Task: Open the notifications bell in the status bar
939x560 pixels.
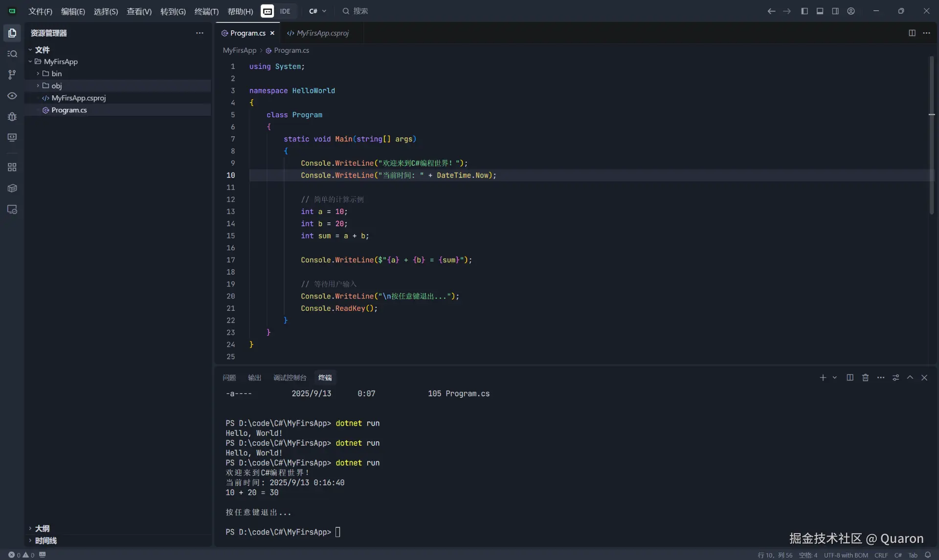Action: (927, 555)
